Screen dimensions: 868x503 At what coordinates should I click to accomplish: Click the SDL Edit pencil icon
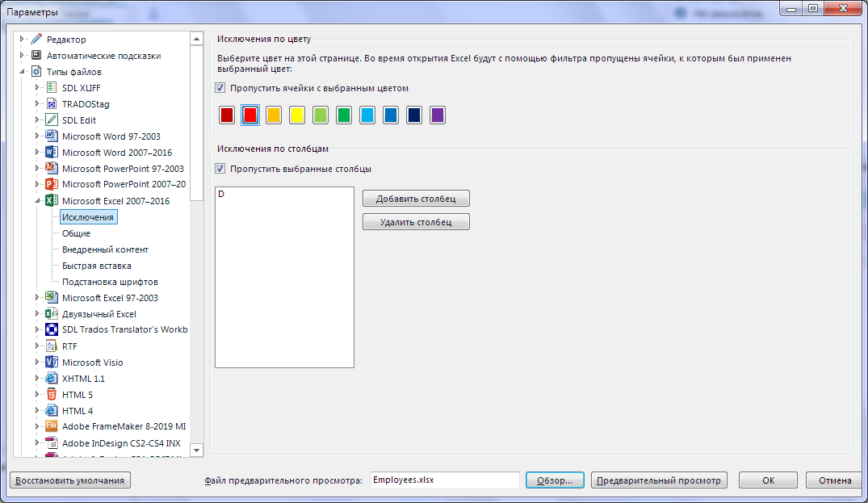[52, 120]
